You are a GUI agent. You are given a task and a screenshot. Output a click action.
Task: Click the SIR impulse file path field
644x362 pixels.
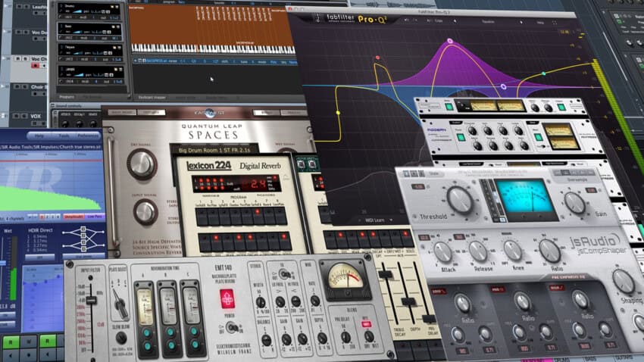click(x=51, y=147)
